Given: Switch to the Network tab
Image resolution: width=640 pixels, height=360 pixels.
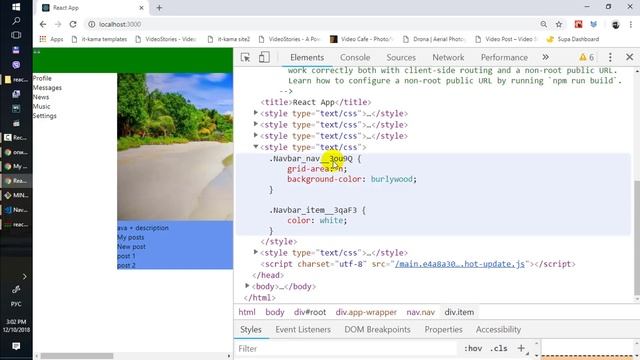Looking at the screenshot, I should tap(448, 58).
